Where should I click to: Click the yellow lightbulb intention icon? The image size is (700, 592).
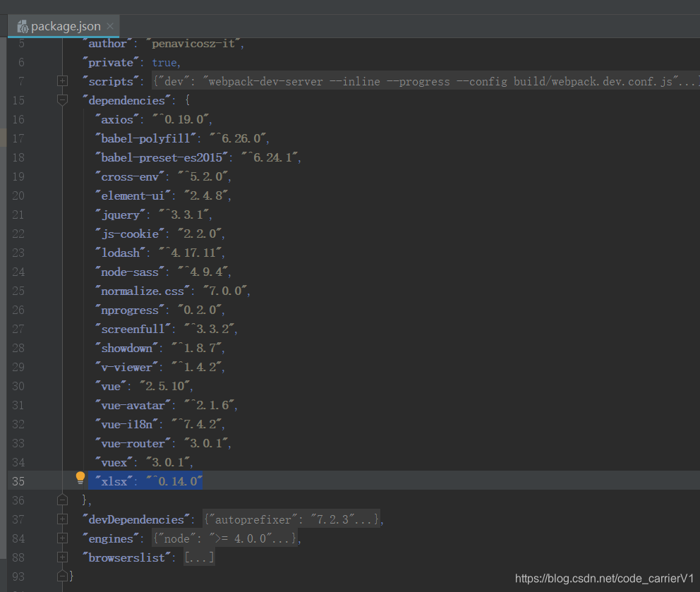click(80, 478)
